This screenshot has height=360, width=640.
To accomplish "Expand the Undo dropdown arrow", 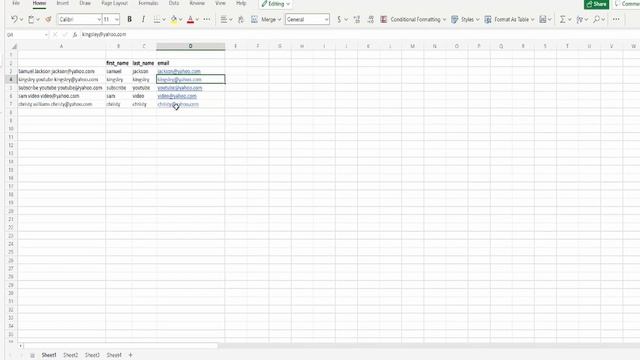I will point(21,20).
